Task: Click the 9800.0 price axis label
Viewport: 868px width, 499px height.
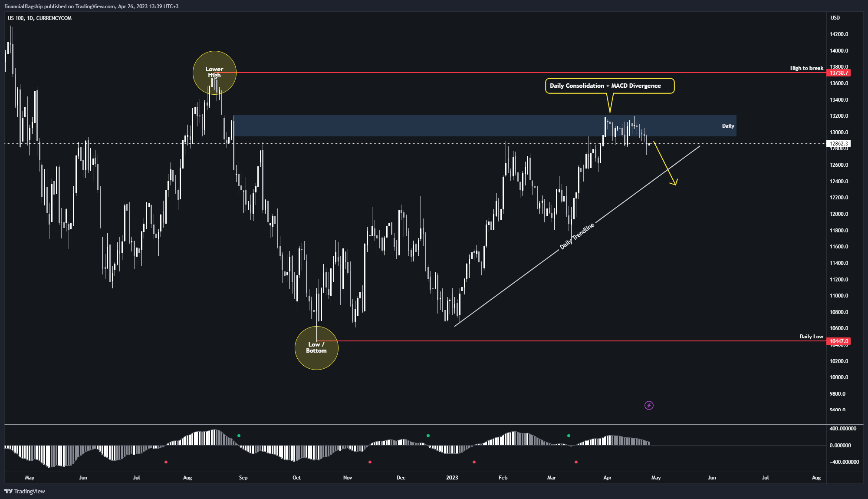Action: click(838, 394)
